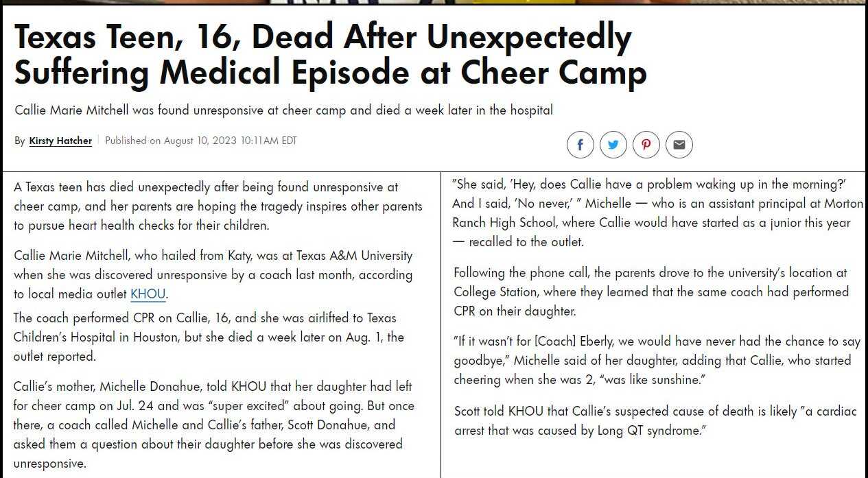This screenshot has height=478, width=868.
Task: Click the paragraph starting 'A Texas teen'
Action: click(218, 206)
